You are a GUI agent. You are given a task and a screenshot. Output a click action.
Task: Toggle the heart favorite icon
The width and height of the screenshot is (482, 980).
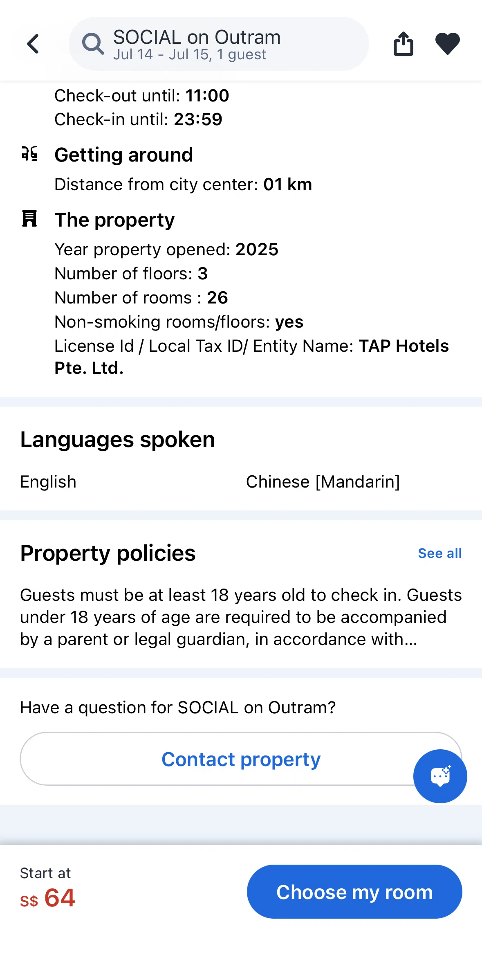click(x=448, y=43)
